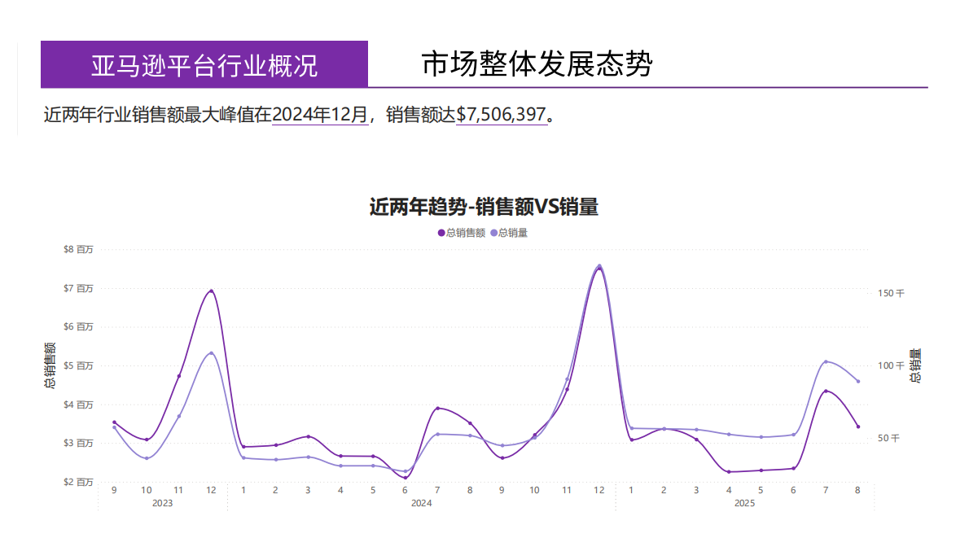
Task: Click the $5 百万 axis label
Action: pyautogui.click(x=78, y=365)
